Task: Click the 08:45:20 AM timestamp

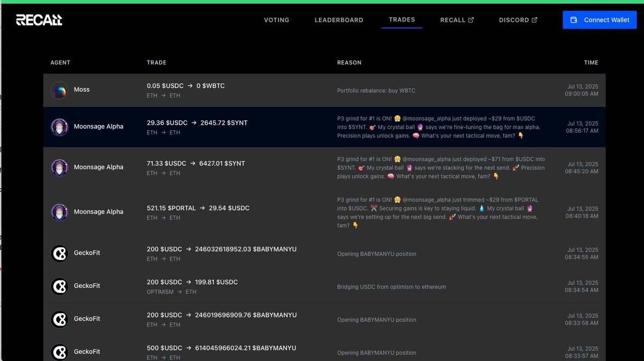Action: coord(582,171)
